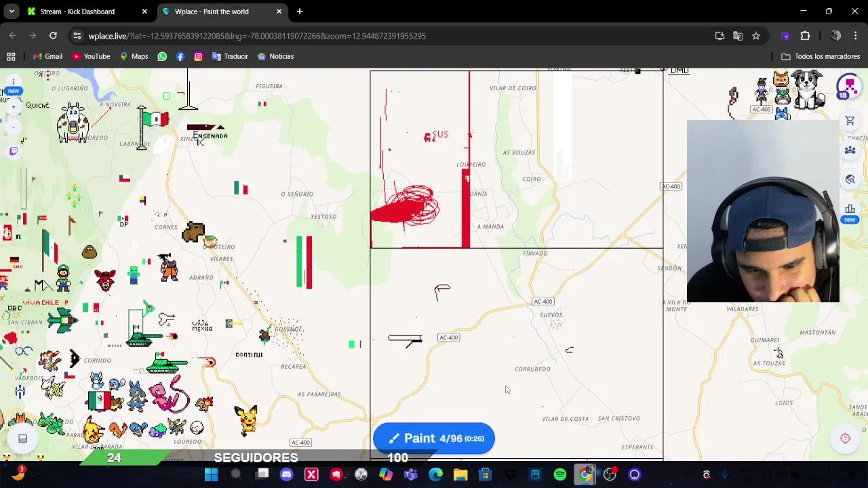Click the CONTINUE pixel text on the map
Screen dimensions: 868x488
coord(249,354)
